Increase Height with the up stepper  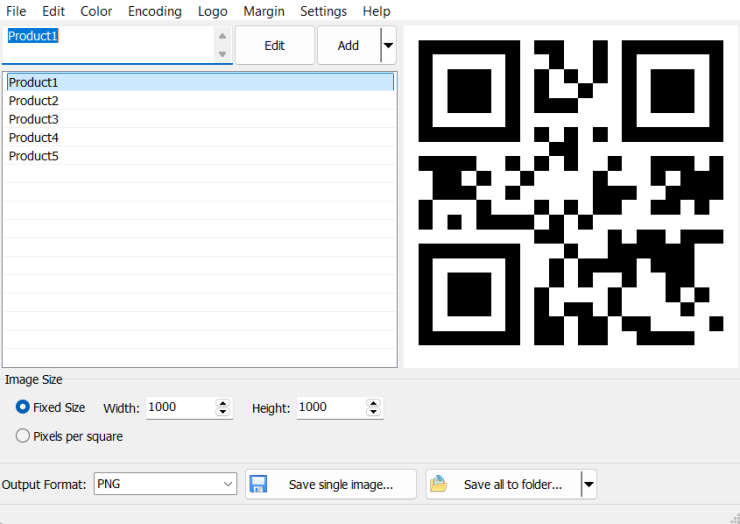point(373,403)
